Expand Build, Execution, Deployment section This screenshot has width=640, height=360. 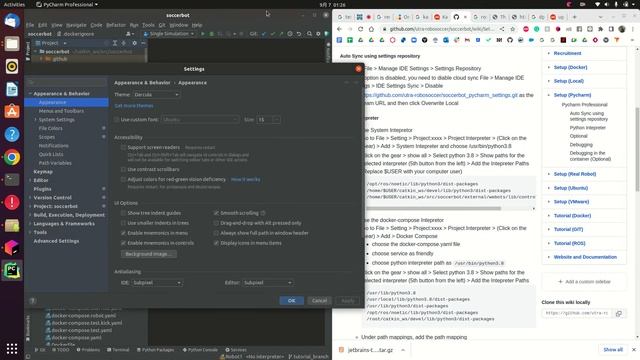30,215
